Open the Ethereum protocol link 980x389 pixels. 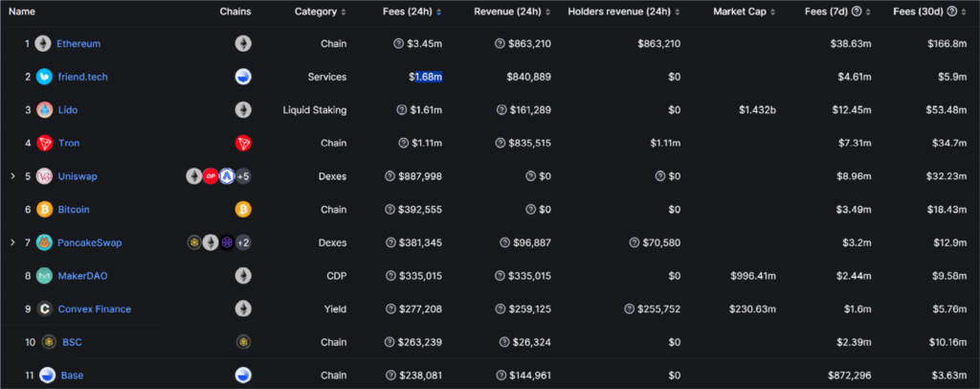(x=78, y=44)
